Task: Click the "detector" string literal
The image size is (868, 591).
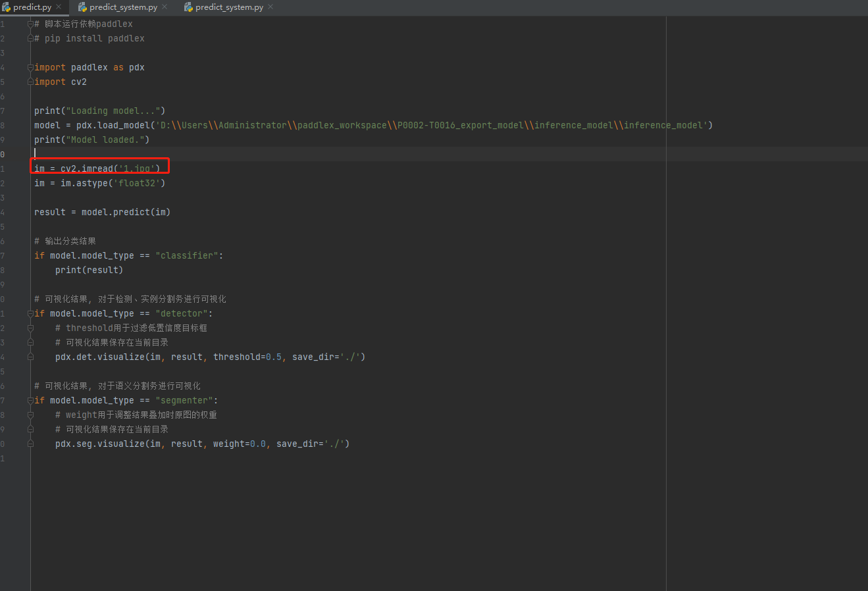Action: pos(181,313)
